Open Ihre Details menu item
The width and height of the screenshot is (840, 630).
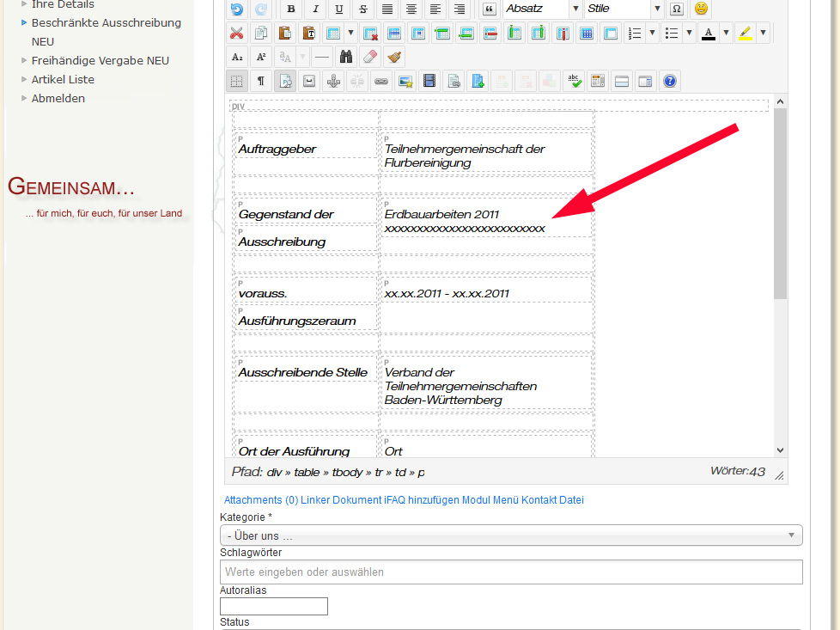pos(63,4)
